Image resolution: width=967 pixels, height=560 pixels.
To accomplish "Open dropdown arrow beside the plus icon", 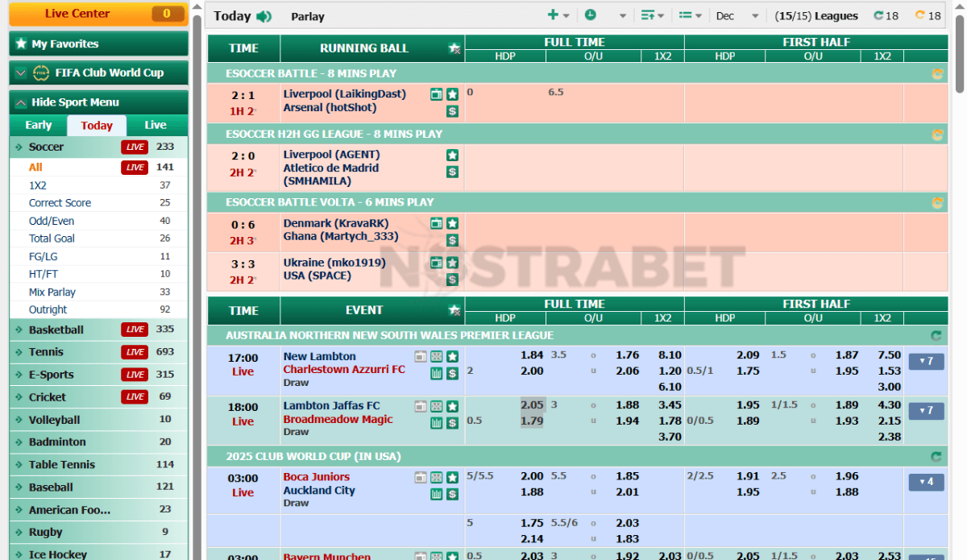I will 567,16.
